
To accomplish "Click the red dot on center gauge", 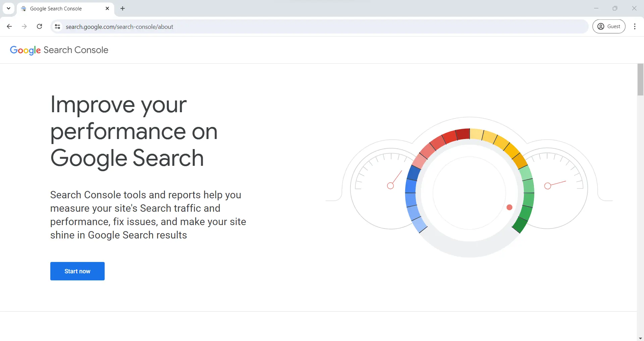I will click(x=509, y=207).
